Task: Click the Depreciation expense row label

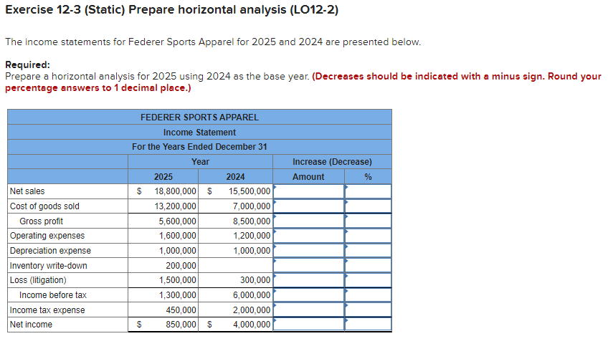Action: pyautogui.click(x=50, y=251)
